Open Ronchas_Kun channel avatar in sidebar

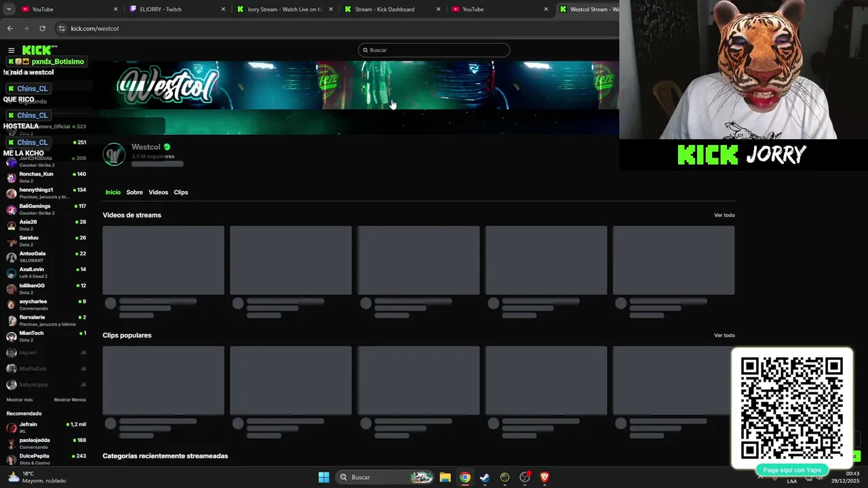point(12,178)
